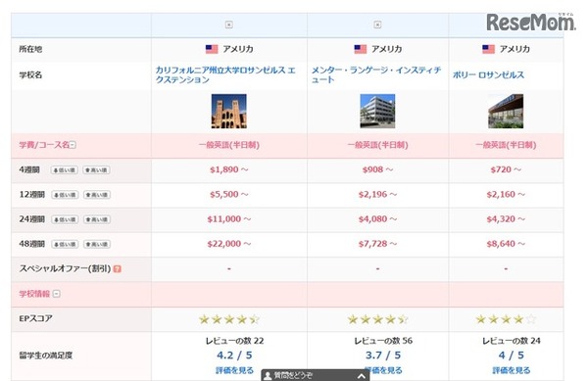588x381 pixels.
Task: Select the $4,080 ~ price cell
Action: [x=377, y=219]
